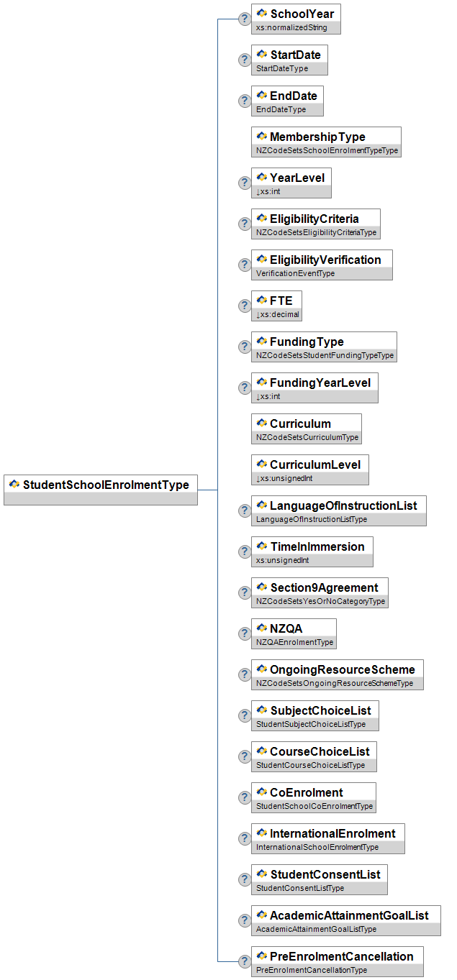The image size is (457, 980).
Task: Open the SubjectChoiceList element node
Action: [x=315, y=715]
